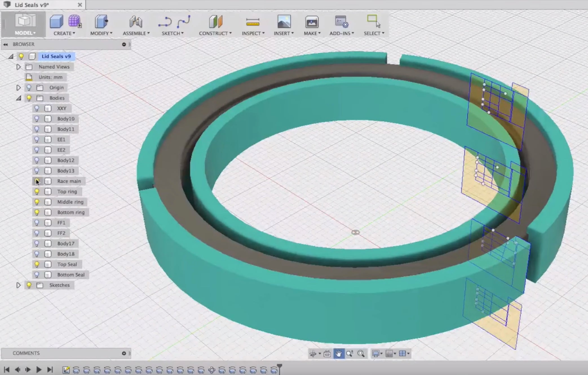
Task: Hide the Top ring body lightbulb
Action: [37, 192]
